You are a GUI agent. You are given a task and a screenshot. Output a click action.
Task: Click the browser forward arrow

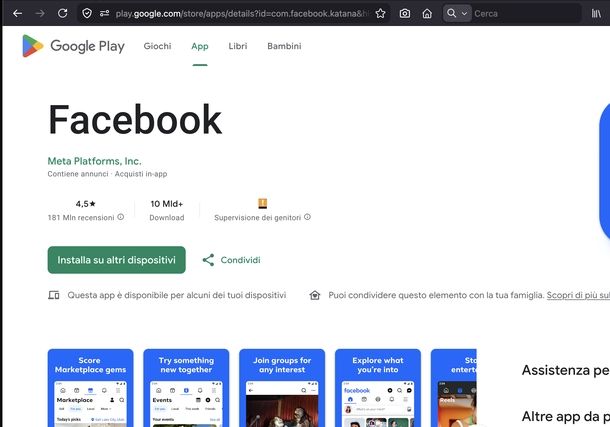point(40,14)
